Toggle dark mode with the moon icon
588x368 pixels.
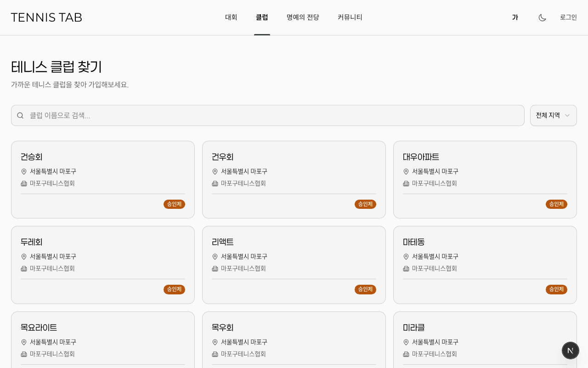[542, 17]
